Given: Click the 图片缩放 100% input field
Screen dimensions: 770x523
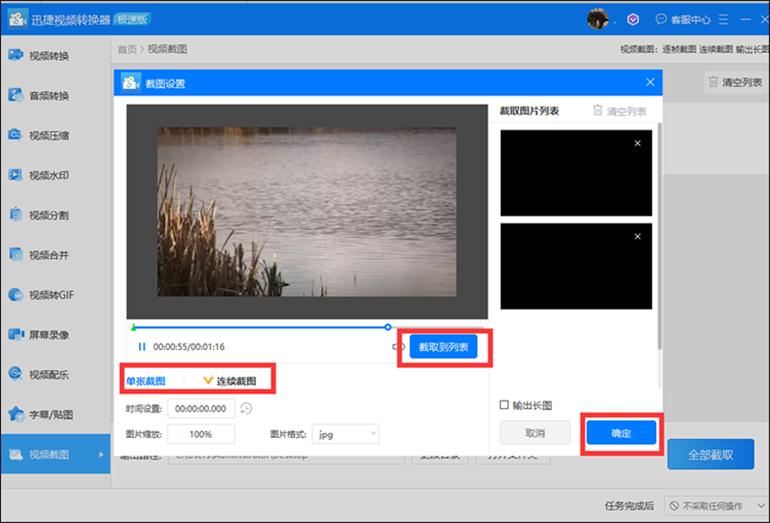Looking at the screenshot, I should [201, 434].
